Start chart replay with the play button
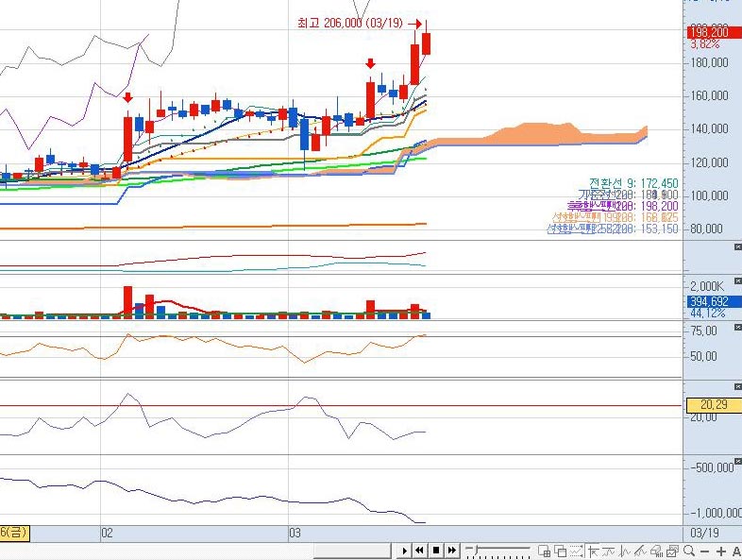Screen dimensions: 742x560 tap(405, 551)
